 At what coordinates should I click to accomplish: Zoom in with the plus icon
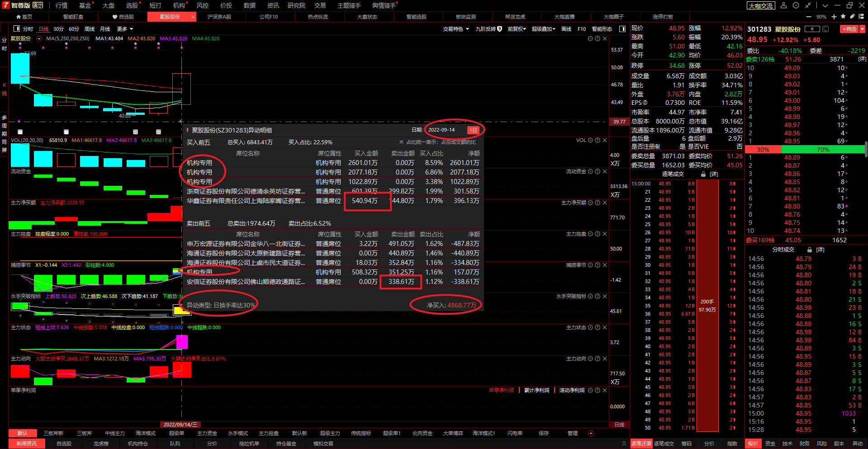pyautogui.click(x=834, y=17)
